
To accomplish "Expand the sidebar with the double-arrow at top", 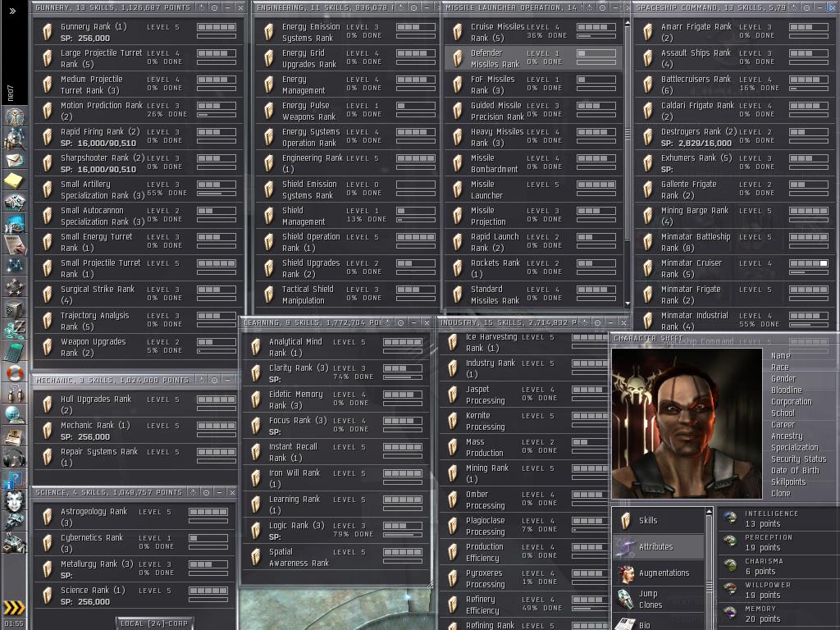I will coord(12,11).
